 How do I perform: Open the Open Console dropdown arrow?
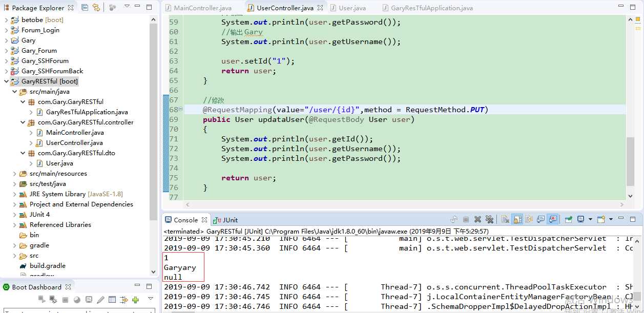(x=611, y=220)
